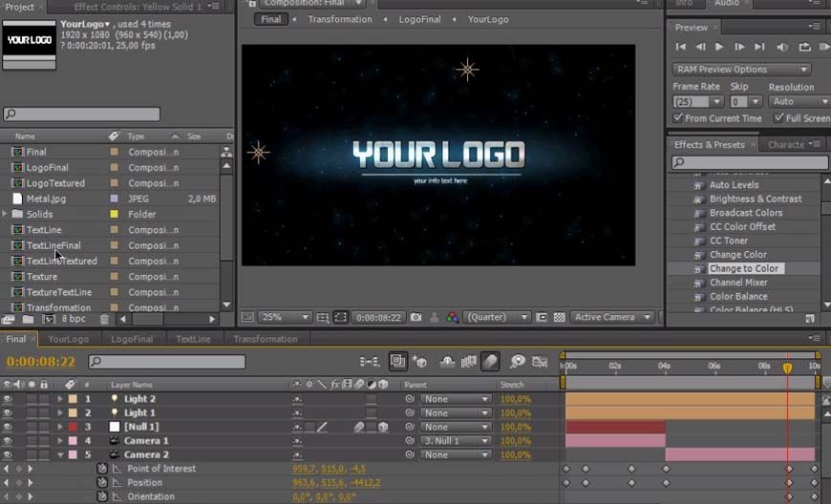Hide the Light 1 layer
Image resolution: width=831 pixels, height=504 pixels.
click(x=8, y=413)
